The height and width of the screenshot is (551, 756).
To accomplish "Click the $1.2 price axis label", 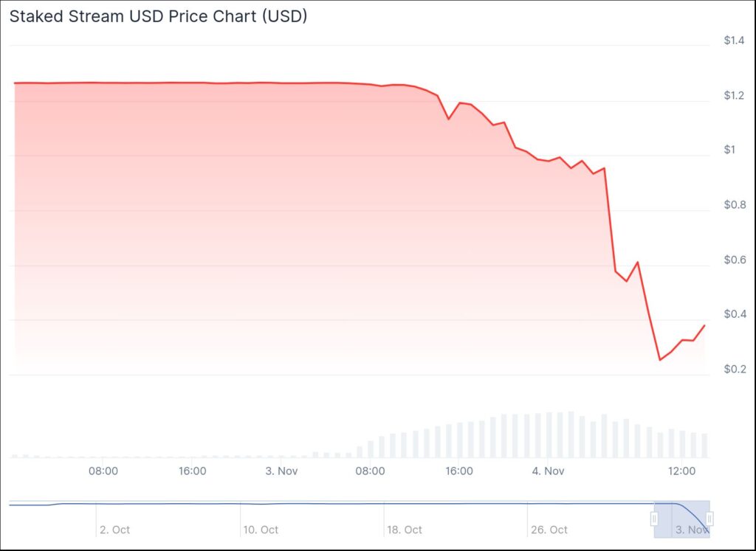I will pyautogui.click(x=734, y=95).
